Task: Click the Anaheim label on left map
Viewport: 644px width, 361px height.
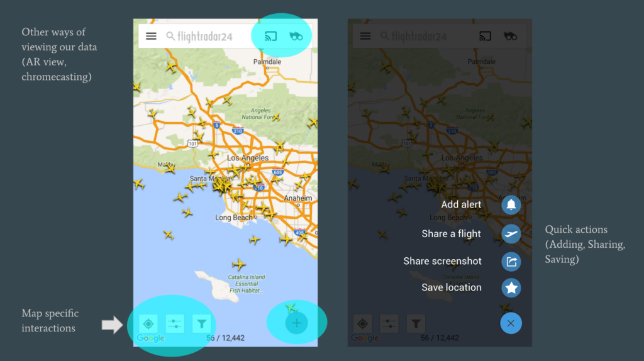Action: point(298,198)
